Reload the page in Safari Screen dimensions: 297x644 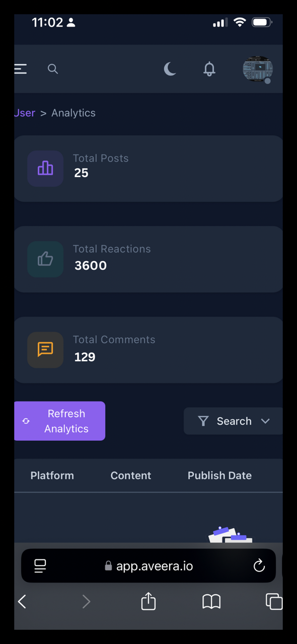[259, 566]
